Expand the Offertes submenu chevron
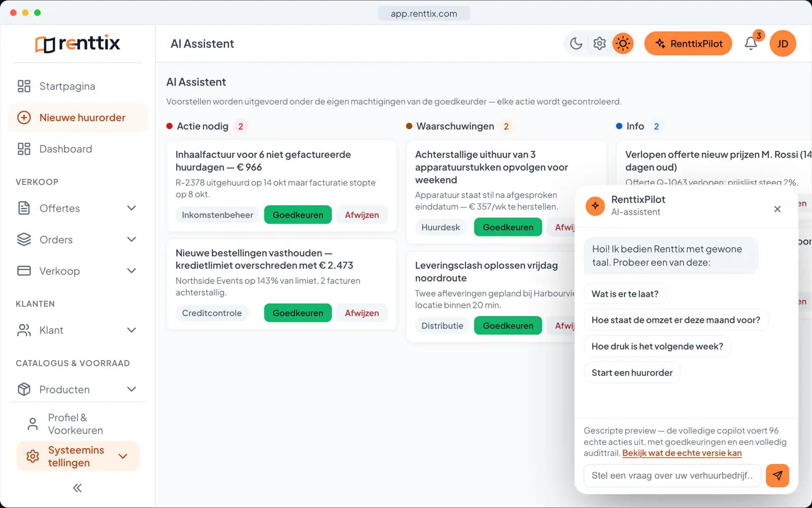The height and width of the screenshot is (508, 812). point(131,208)
